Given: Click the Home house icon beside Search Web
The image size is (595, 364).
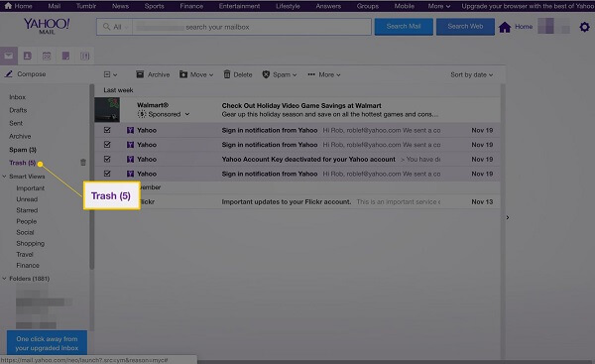Looking at the screenshot, I should coord(505,27).
